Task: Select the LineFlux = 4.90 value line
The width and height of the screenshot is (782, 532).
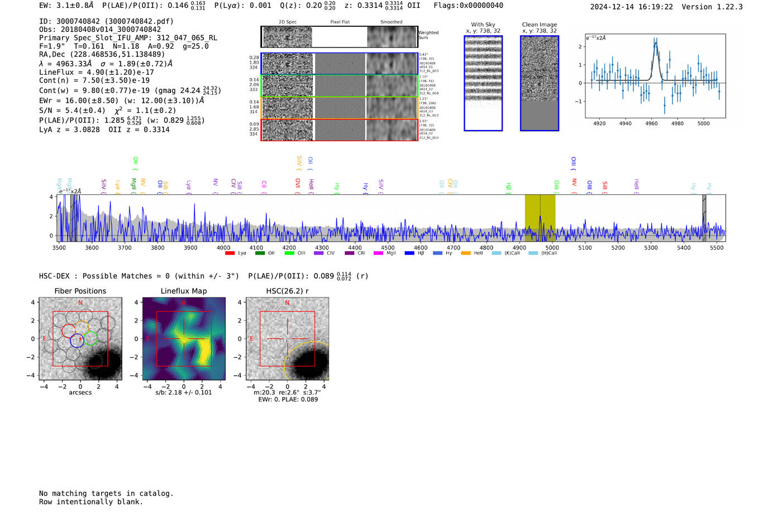Action: 97,72
